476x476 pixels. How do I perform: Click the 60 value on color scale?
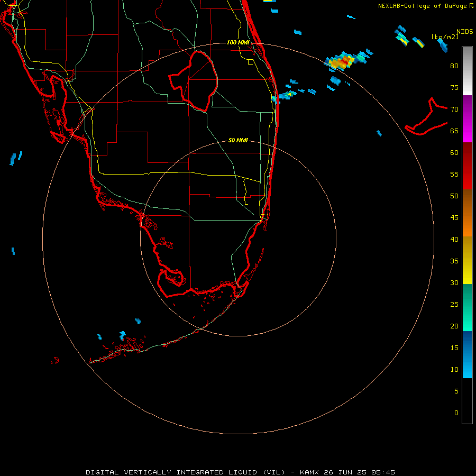tap(454, 153)
